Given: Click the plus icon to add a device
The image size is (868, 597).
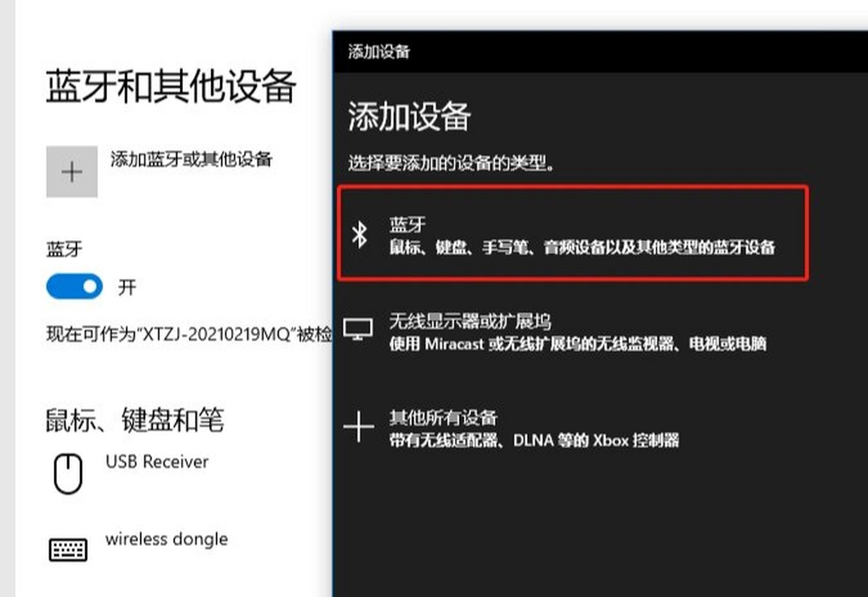Looking at the screenshot, I should pyautogui.click(x=72, y=172).
